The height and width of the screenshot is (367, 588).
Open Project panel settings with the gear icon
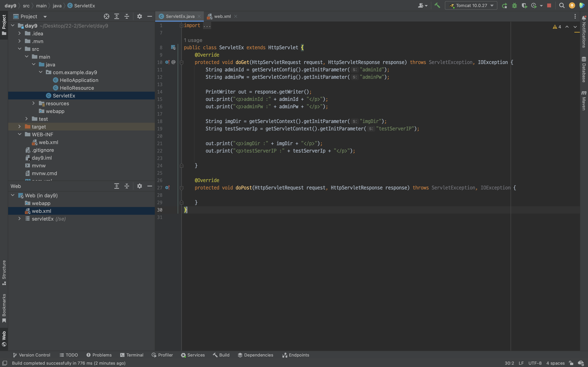click(x=139, y=16)
